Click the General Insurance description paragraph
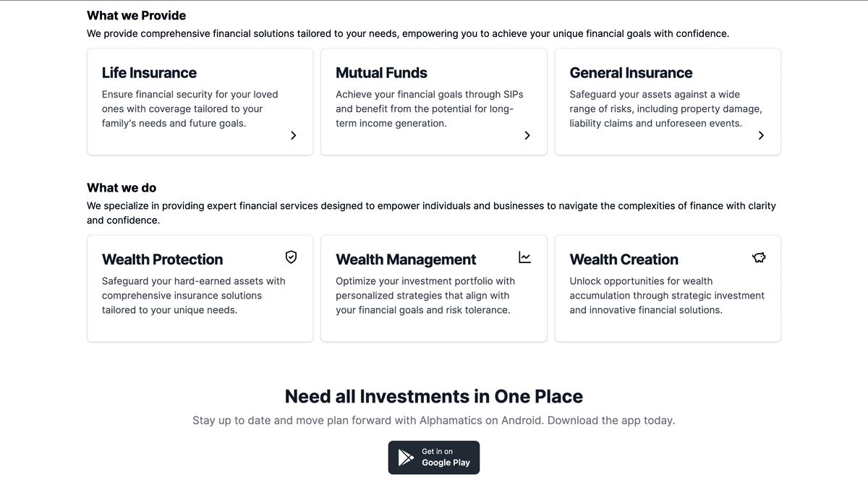Screen dimensions: 868x490 [x=666, y=108]
